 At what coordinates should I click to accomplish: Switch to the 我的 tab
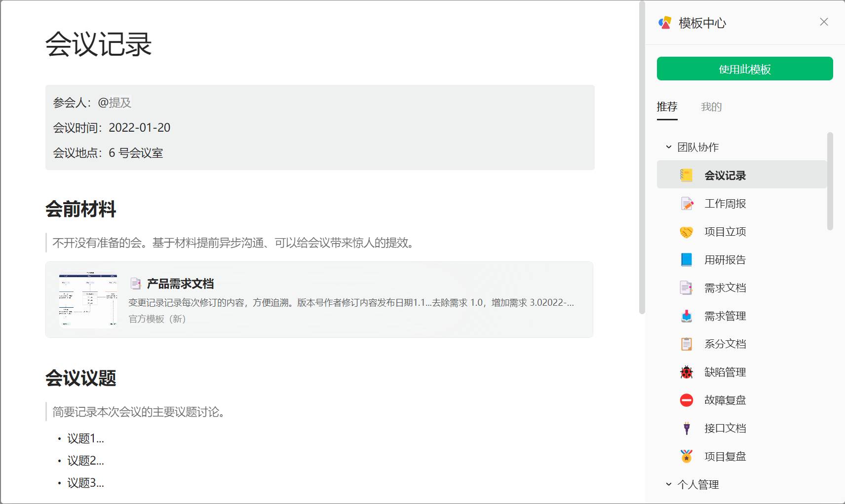tap(711, 107)
